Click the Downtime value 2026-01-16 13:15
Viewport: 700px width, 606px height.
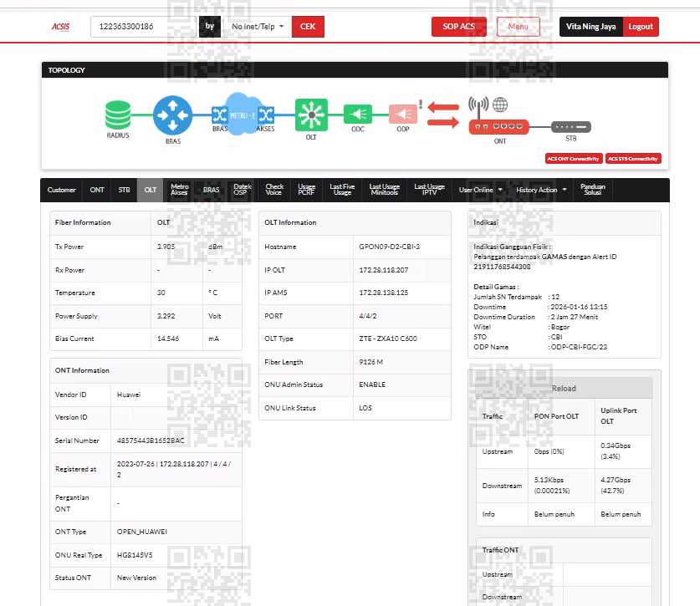click(x=579, y=307)
